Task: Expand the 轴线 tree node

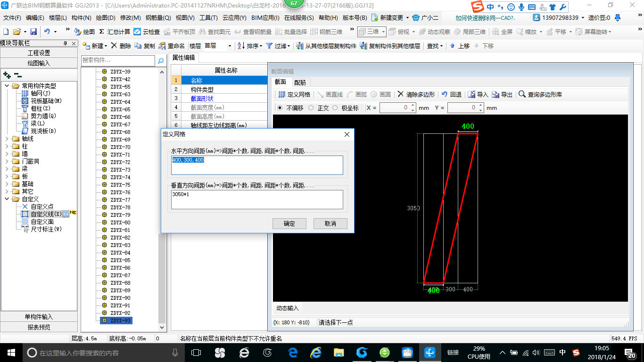Action: point(7,139)
